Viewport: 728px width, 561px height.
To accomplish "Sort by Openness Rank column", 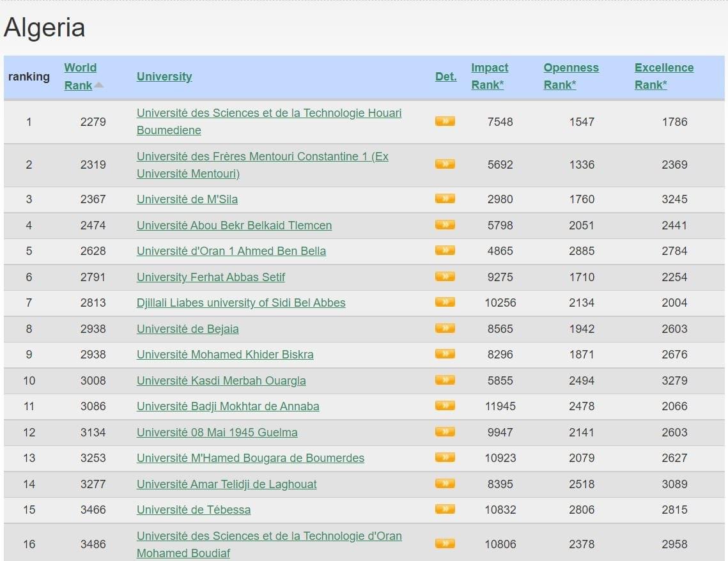I will 571,77.
